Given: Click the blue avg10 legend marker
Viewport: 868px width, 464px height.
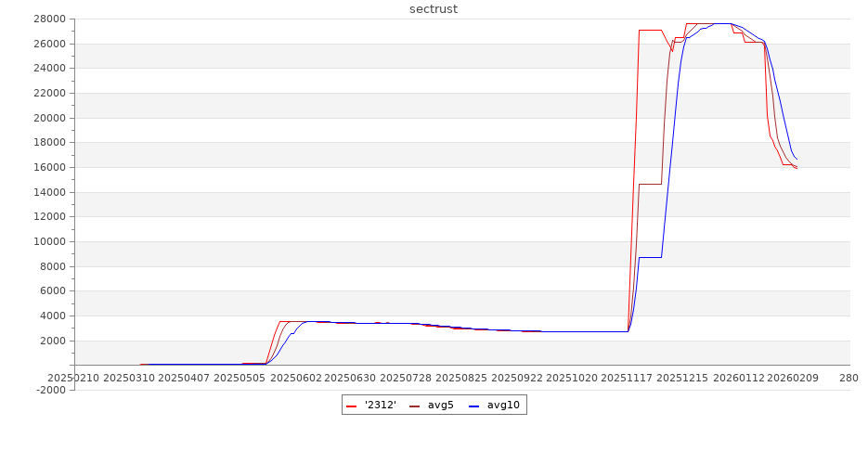Looking at the screenshot, I should pos(473,406).
